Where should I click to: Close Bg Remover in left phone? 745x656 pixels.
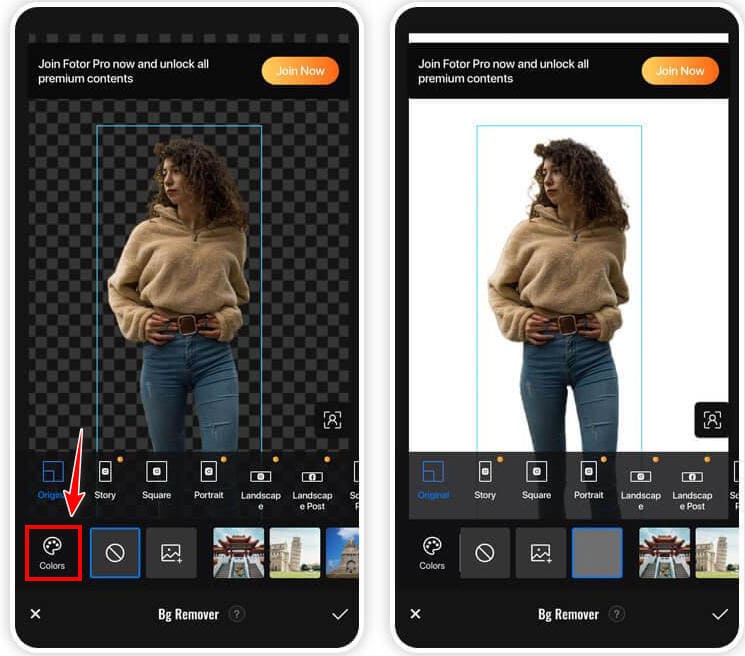pyautogui.click(x=36, y=614)
